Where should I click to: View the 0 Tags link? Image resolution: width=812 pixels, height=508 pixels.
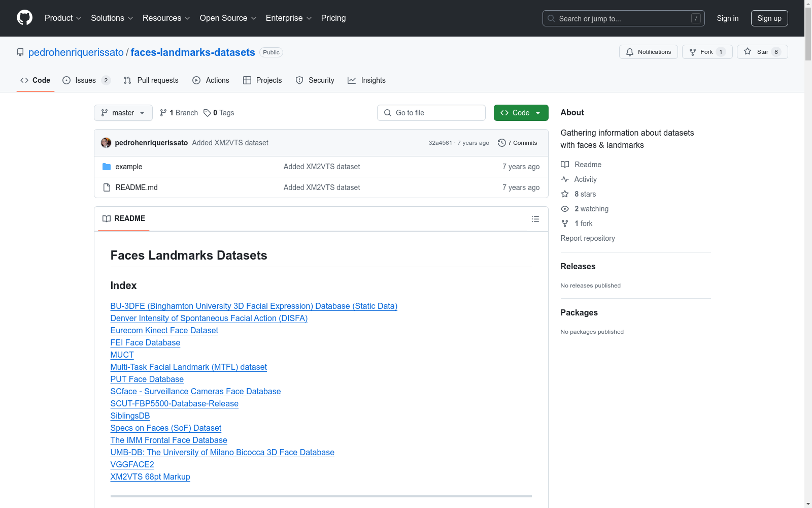[x=219, y=113]
